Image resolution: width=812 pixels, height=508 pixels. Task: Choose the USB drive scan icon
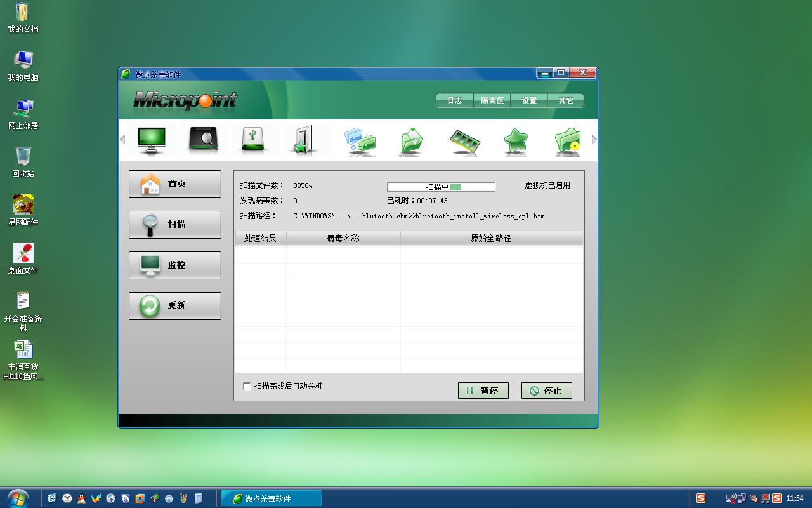coord(252,140)
